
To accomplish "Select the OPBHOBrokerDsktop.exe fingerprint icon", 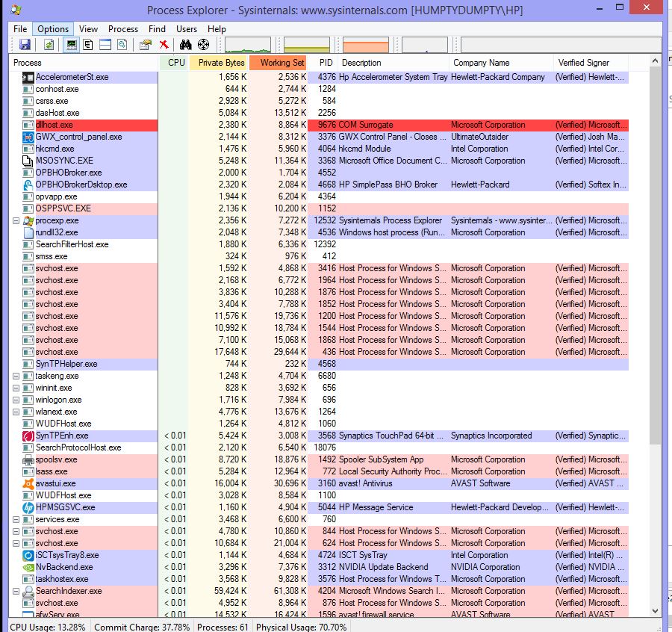I will coord(28,185).
